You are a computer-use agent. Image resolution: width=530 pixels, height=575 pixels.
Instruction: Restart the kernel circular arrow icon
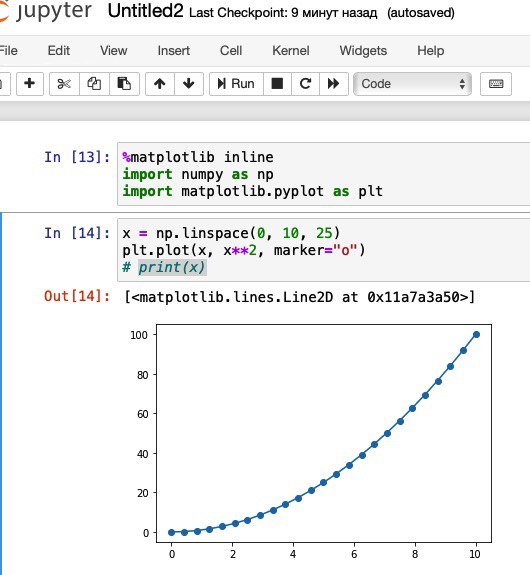(305, 84)
